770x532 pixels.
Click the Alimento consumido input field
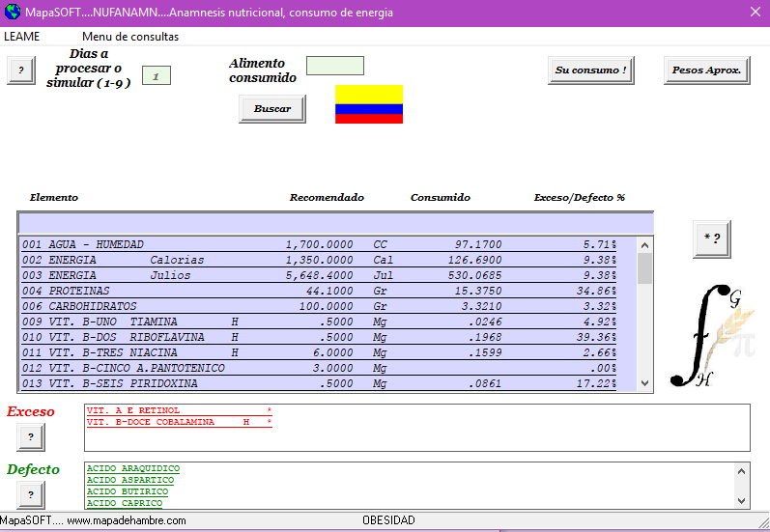pos(334,66)
